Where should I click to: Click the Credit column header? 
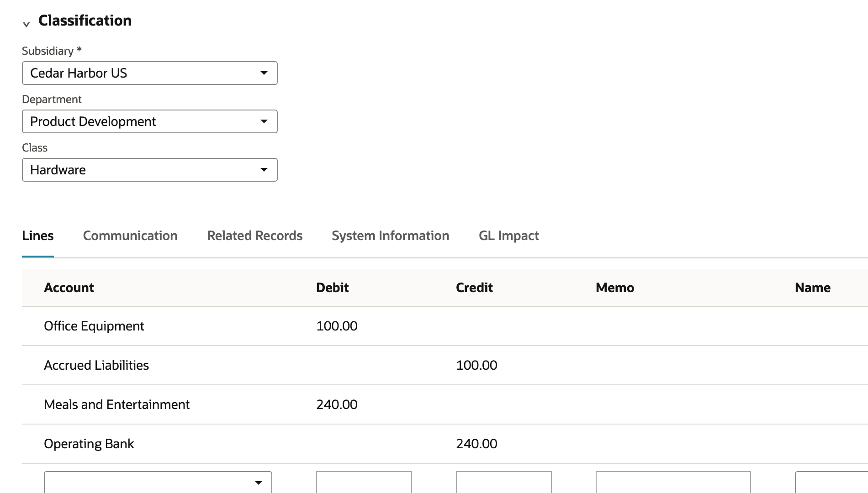474,288
